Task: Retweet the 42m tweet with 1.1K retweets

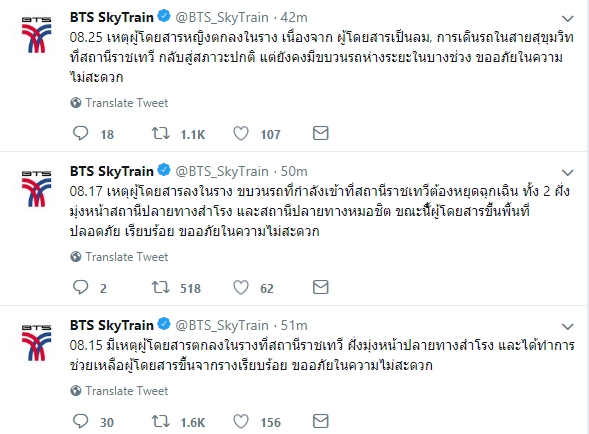Action: [161, 133]
